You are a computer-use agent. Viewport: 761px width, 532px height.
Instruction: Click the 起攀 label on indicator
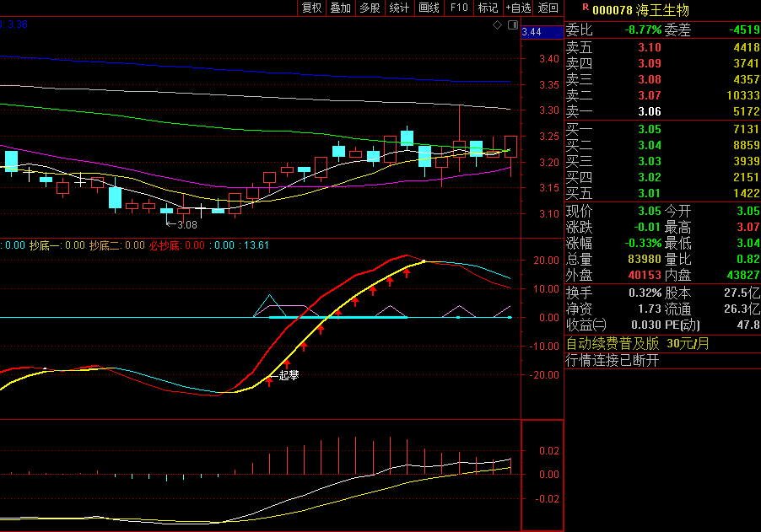coord(289,375)
